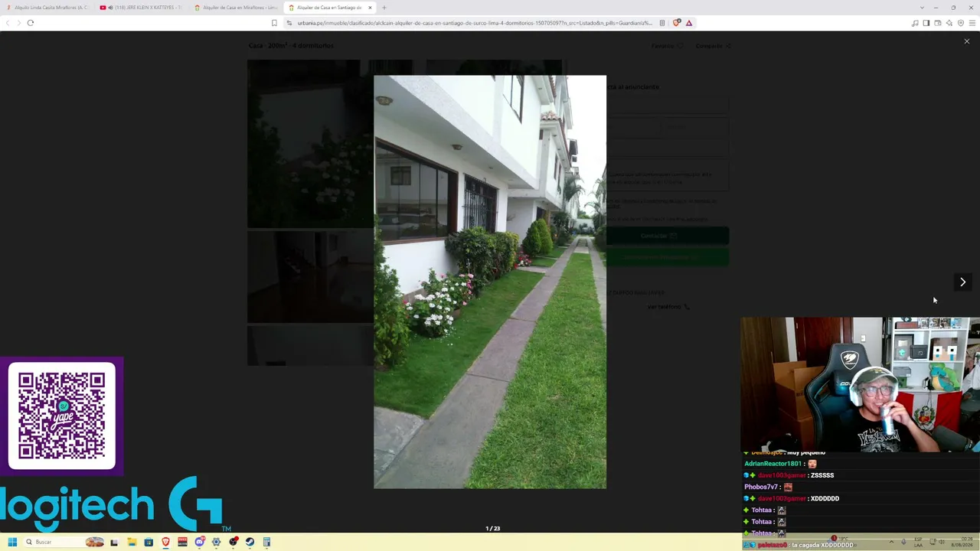Switch to Alquiler de Casa en Miraflores tab

click(x=235, y=8)
